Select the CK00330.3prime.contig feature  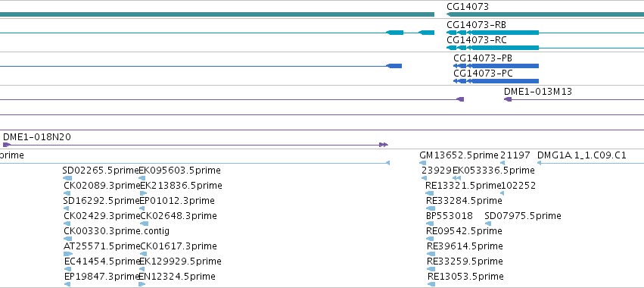click(68, 239)
